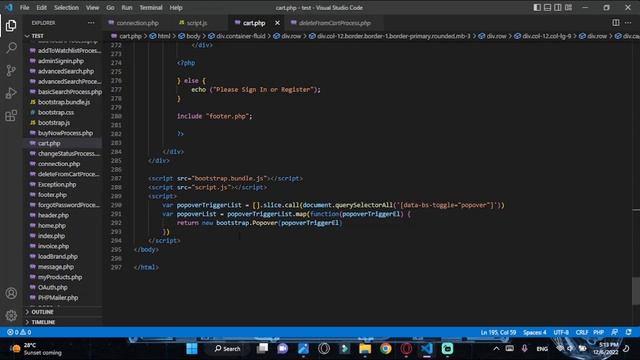The width and height of the screenshot is (640, 360).
Task: Open weather widget showing 28°C
Action: (x=37, y=349)
